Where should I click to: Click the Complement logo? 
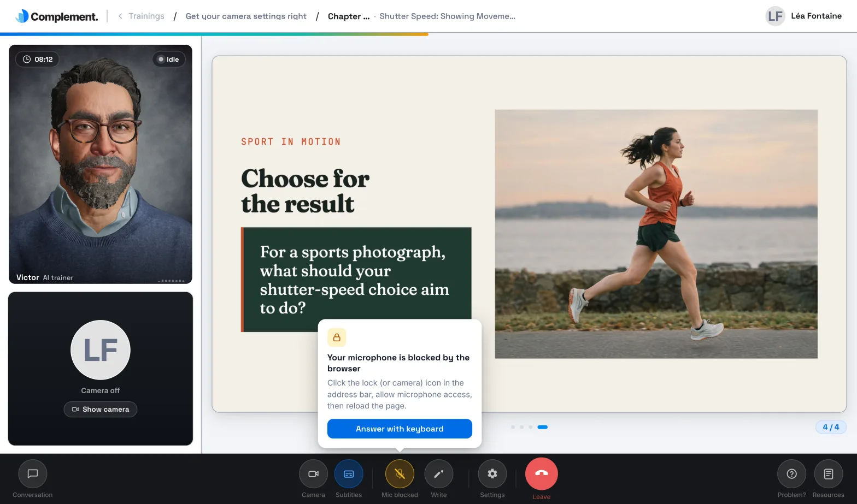[x=57, y=16]
